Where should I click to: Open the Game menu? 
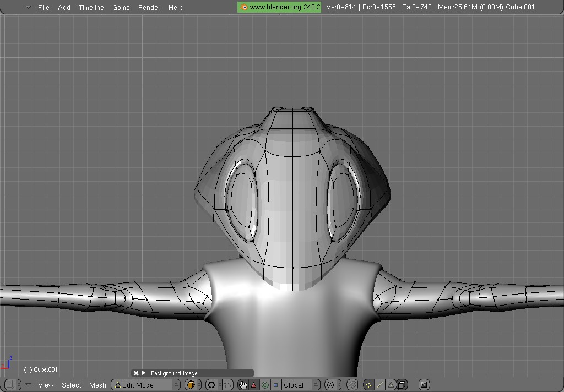tap(121, 7)
